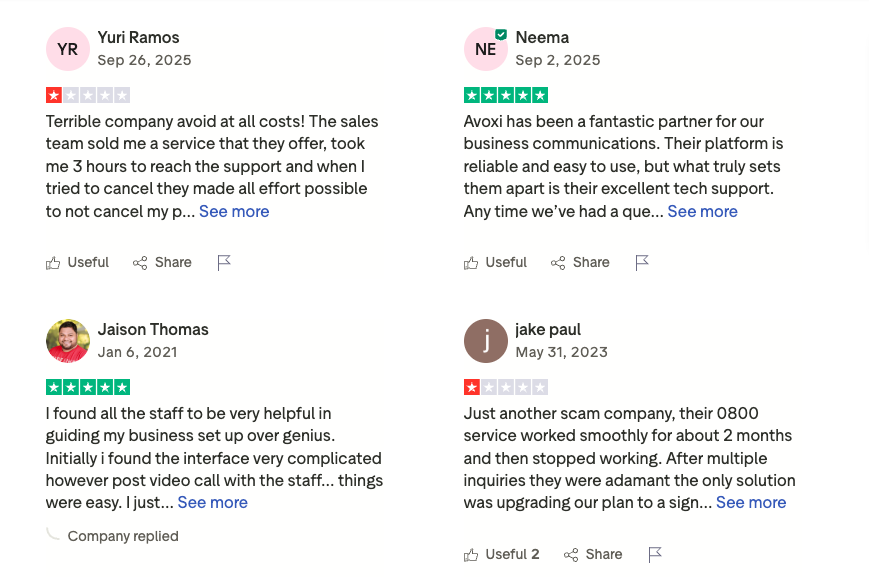This screenshot has height=577, width=869.
Task: Open Yuri Ramos reviewer profile name
Action: tap(138, 38)
